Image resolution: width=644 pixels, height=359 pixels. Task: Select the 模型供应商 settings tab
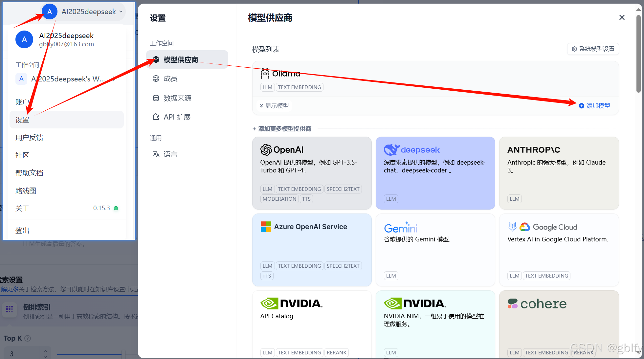click(x=187, y=60)
